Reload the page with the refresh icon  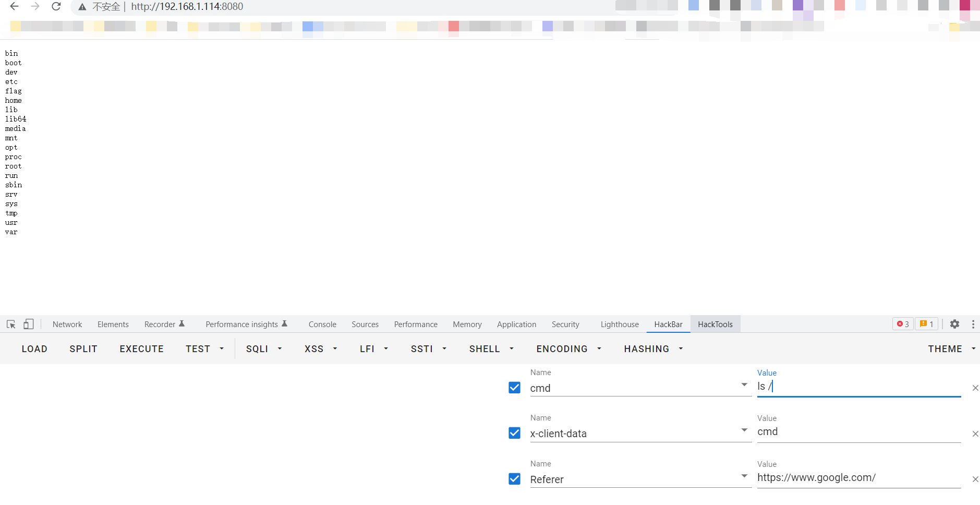coord(56,6)
